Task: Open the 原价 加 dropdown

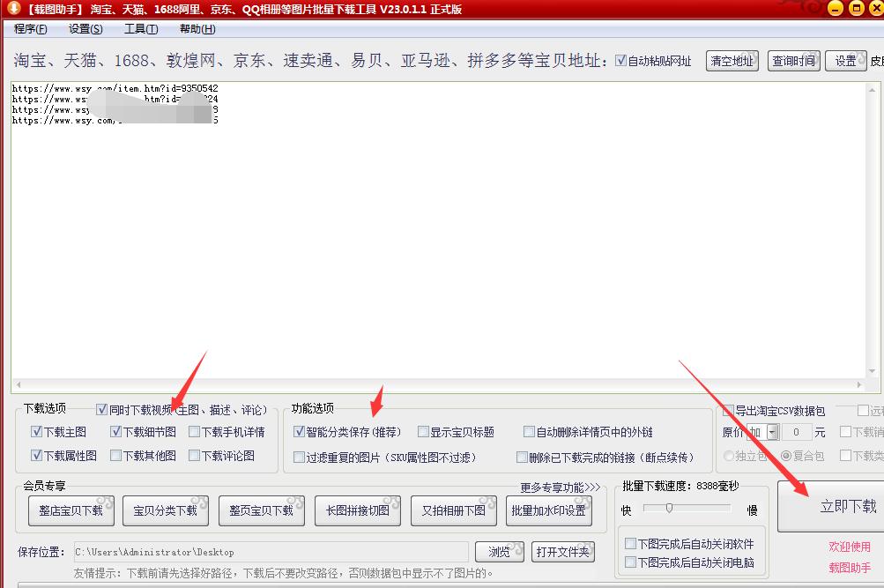Action: pyautogui.click(x=772, y=431)
